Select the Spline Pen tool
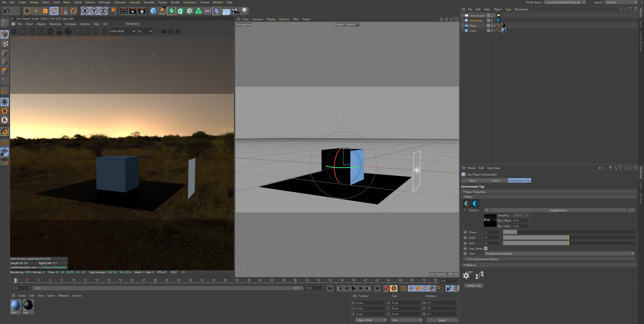This screenshot has height=324, width=644. coord(162,11)
